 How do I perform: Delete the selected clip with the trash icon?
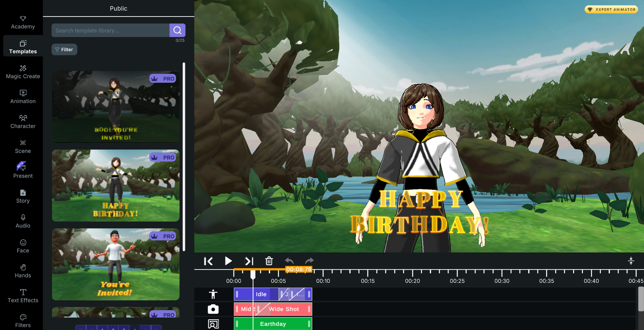click(x=269, y=261)
